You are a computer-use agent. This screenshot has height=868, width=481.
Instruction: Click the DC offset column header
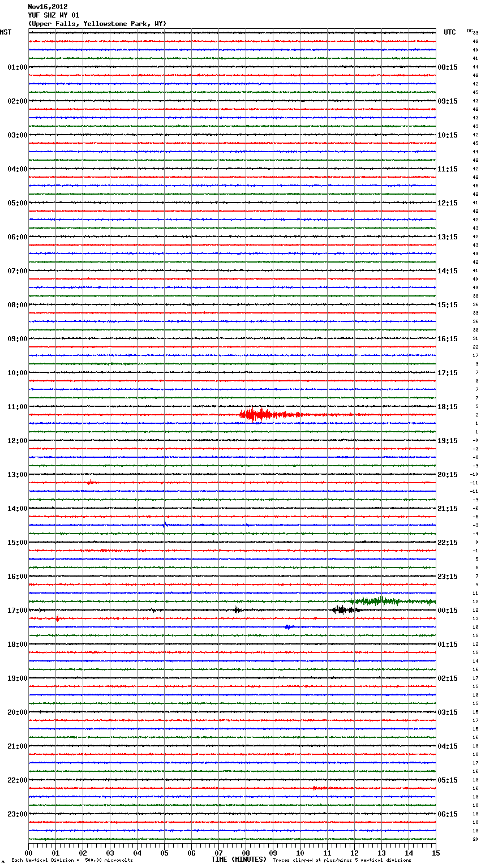point(470,31)
